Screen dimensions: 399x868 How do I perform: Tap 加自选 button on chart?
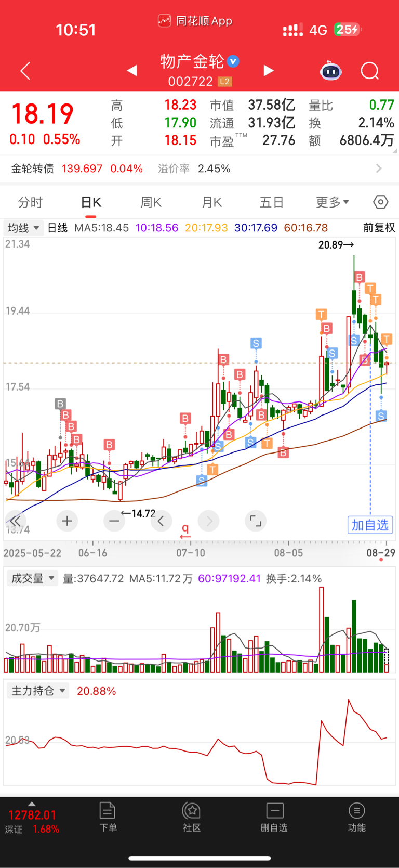coord(370,525)
